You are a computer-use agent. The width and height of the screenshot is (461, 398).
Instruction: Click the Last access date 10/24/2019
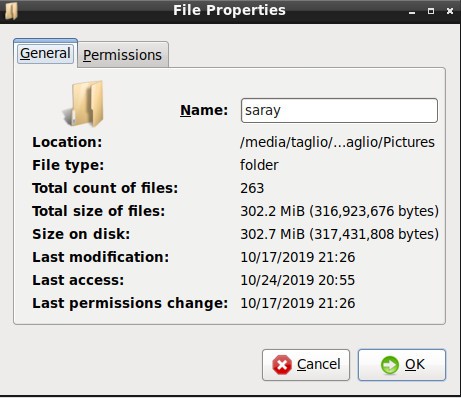pos(277,280)
